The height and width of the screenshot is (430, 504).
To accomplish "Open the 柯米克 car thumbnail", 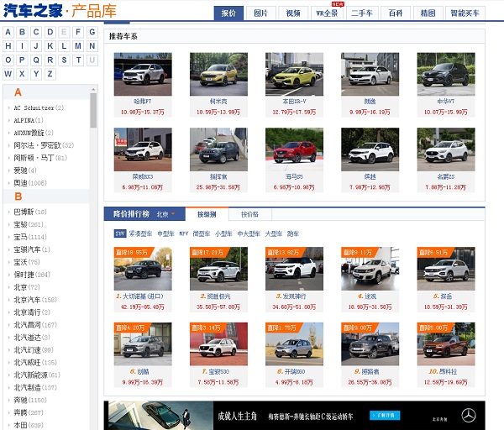I will pyautogui.click(x=218, y=74).
